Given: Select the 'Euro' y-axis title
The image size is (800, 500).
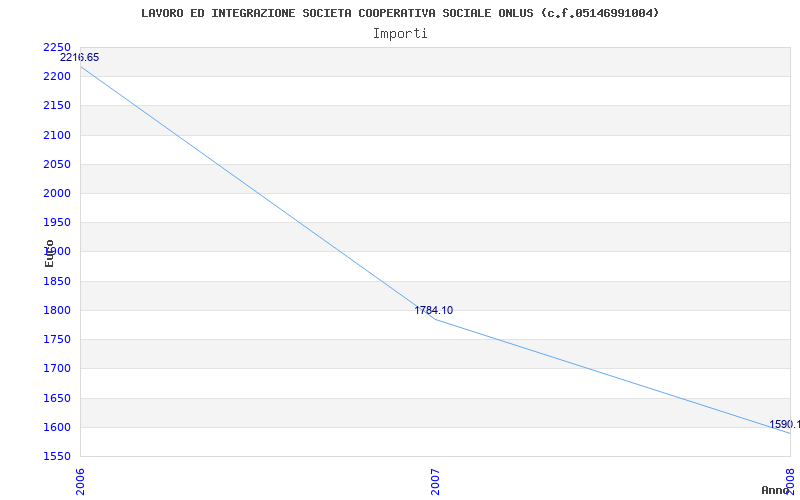Looking at the screenshot, I should [49, 253].
